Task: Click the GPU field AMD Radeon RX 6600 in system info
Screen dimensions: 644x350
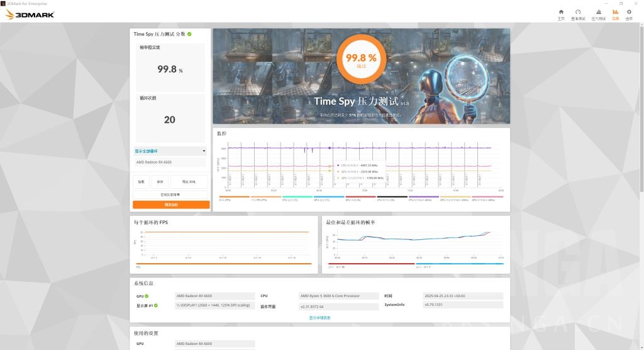Action: pos(215,296)
